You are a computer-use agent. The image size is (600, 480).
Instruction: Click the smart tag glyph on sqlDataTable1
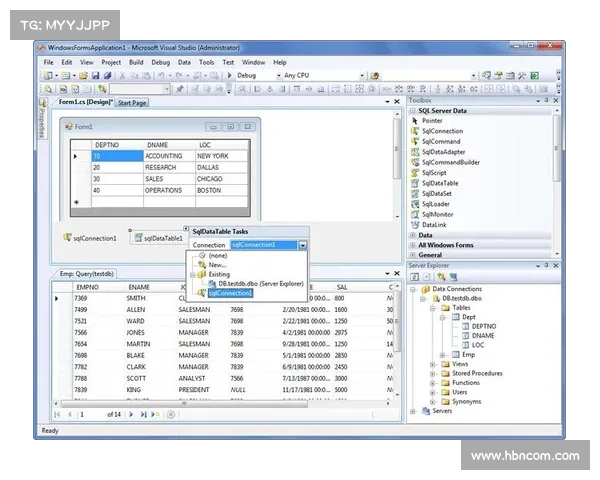click(x=186, y=229)
